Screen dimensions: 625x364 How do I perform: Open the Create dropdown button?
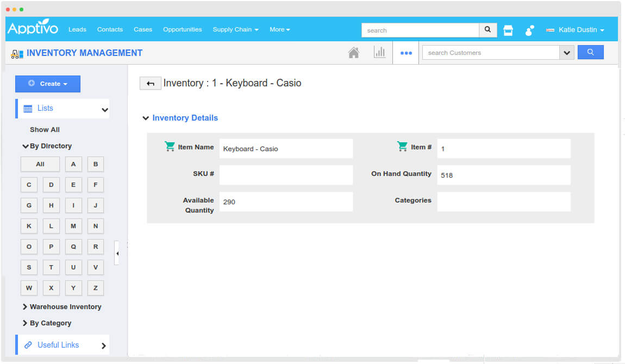point(48,84)
